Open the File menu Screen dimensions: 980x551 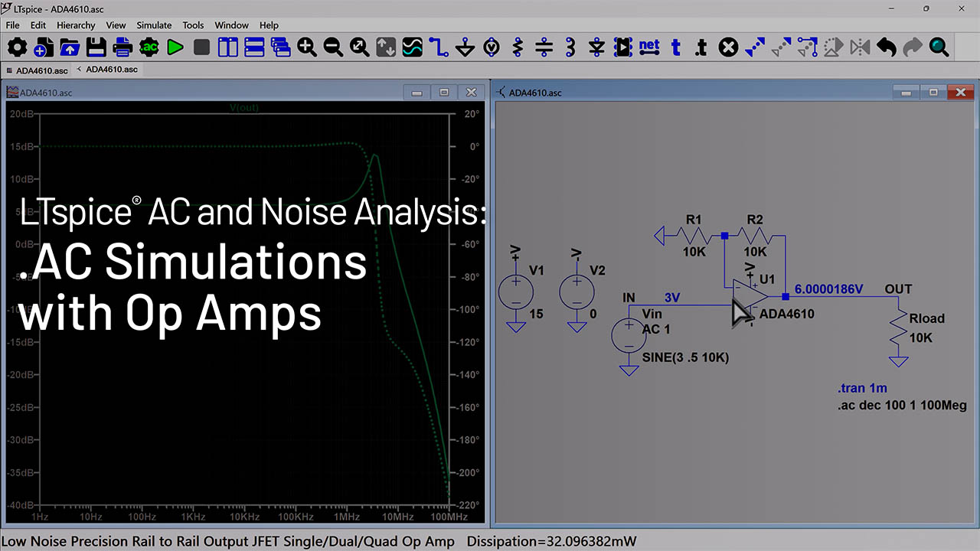pos(13,25)
